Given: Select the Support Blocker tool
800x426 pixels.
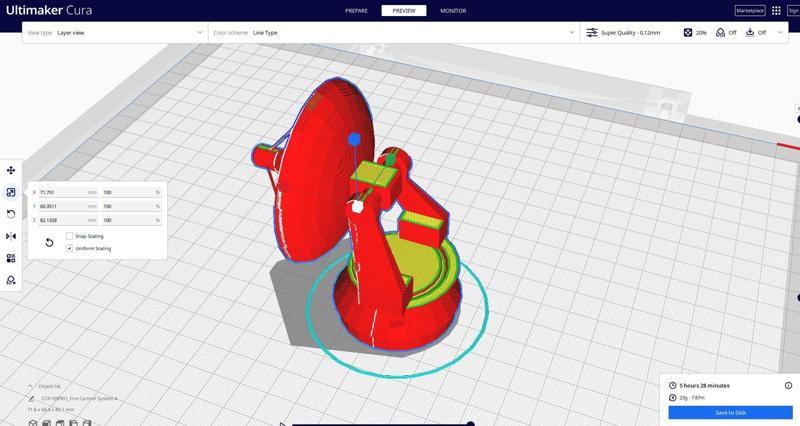Looking at the screenshot, I should [x=11, y=280].
